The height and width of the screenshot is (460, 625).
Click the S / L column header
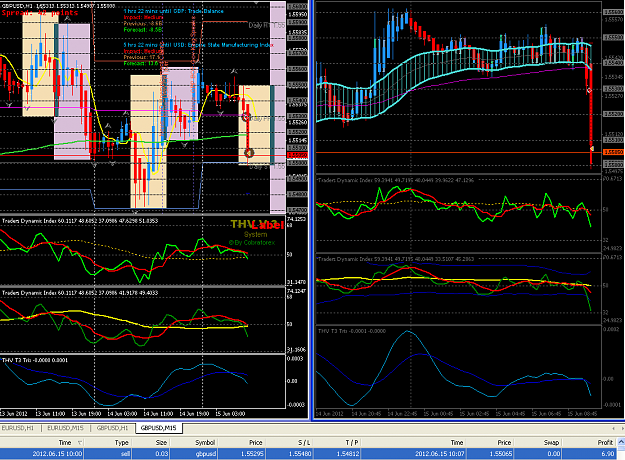pyautogui.click(x=304, y=442)
